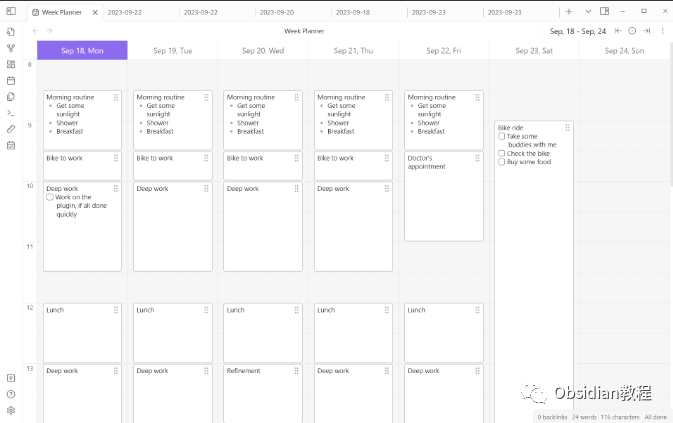Click the paperclip icon in the ribbon

[x=11, y=129]
